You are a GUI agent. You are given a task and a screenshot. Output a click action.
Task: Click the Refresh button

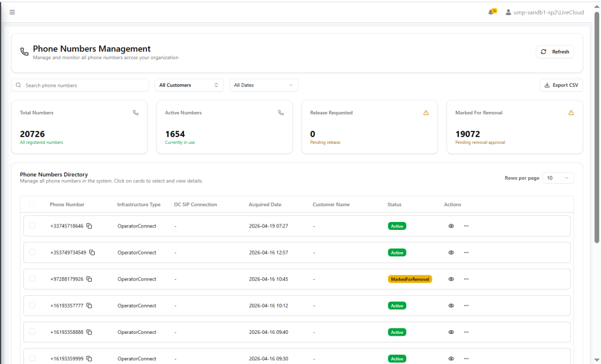click(555, 52)
